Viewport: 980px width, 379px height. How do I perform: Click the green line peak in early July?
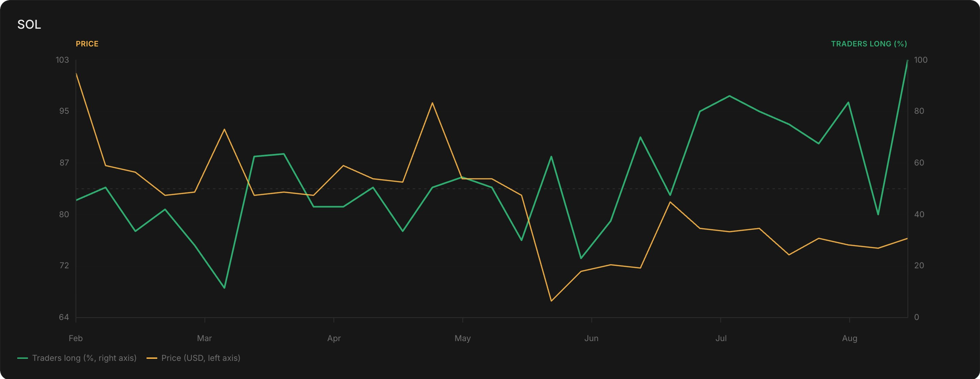pos(729,96)
